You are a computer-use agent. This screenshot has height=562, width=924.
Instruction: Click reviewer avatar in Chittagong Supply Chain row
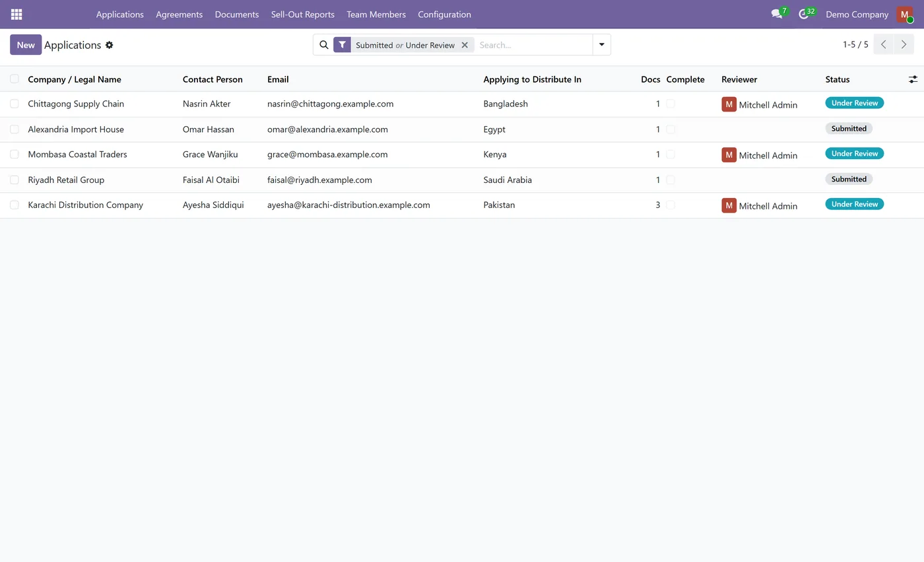(x=729, y=104)
